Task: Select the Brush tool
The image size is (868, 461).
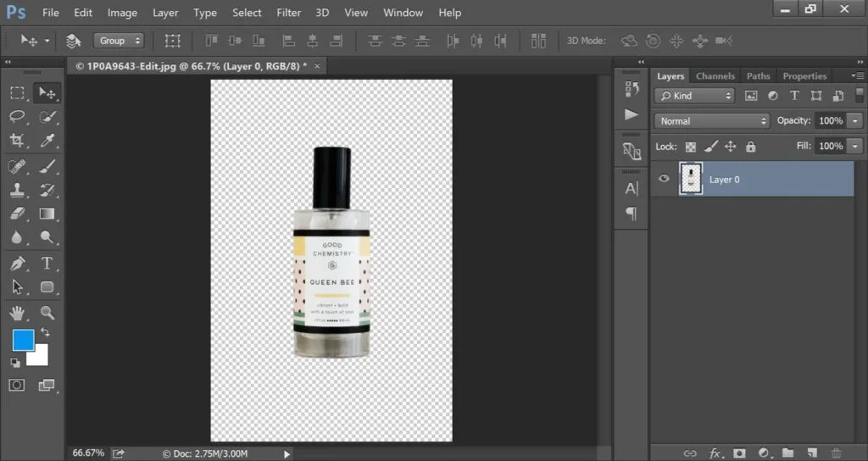Action: pos(47,166)
